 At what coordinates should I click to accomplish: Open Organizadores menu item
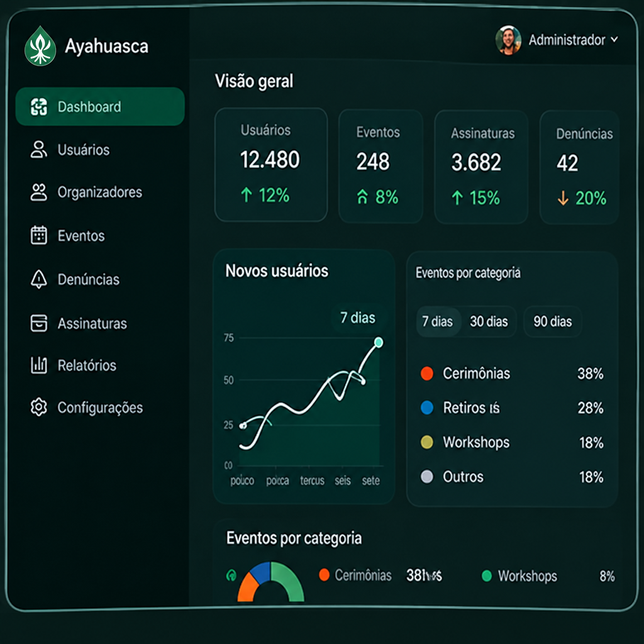click(100, 192)
